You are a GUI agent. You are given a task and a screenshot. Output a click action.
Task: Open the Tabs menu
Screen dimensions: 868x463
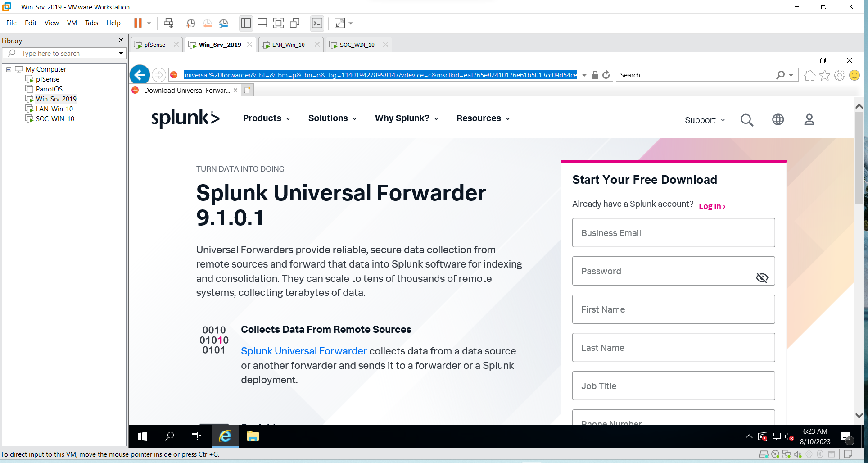point(91,23)
